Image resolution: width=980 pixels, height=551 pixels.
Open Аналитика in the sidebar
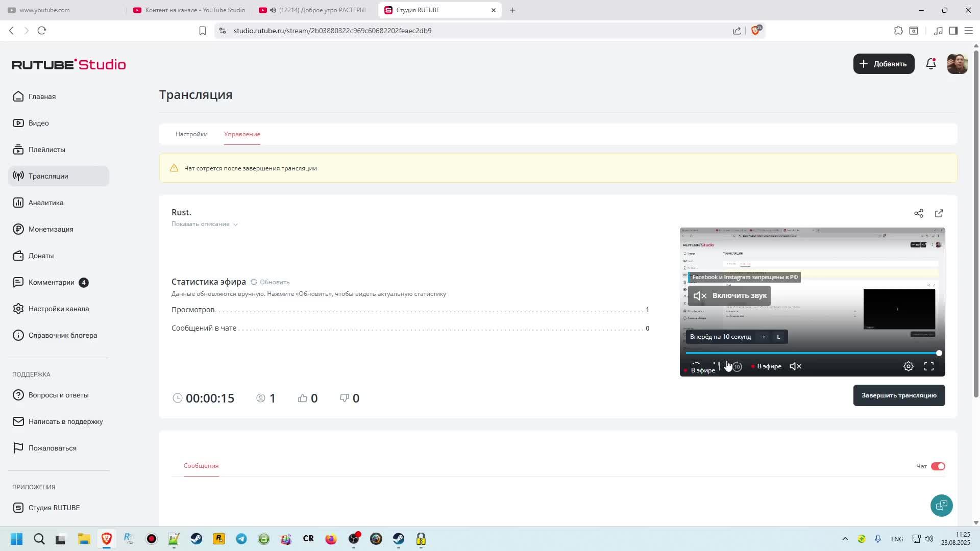pos(46,203)
